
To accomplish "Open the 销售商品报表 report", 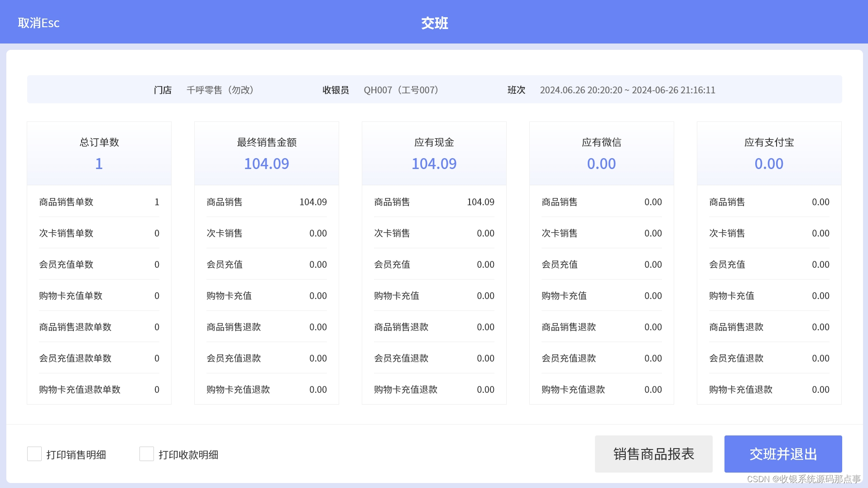I will pos(653,454).
